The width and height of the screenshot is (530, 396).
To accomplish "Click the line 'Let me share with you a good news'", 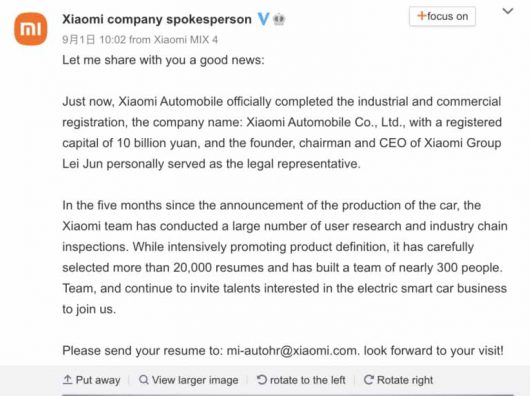I will [163, 60].
